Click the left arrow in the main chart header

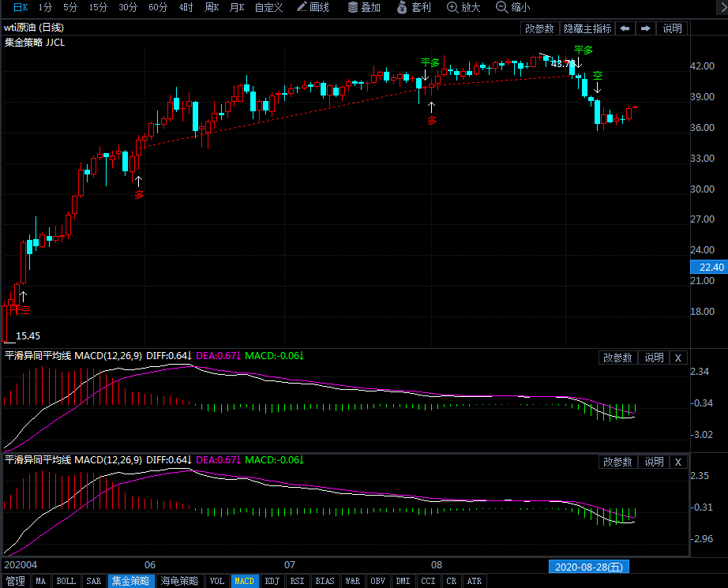[625, 28]
